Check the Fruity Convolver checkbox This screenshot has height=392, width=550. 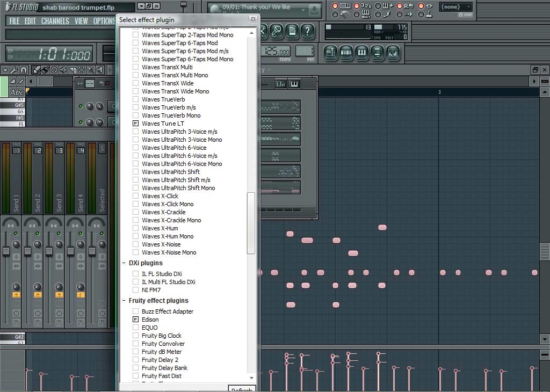click(x=135, y=344)
